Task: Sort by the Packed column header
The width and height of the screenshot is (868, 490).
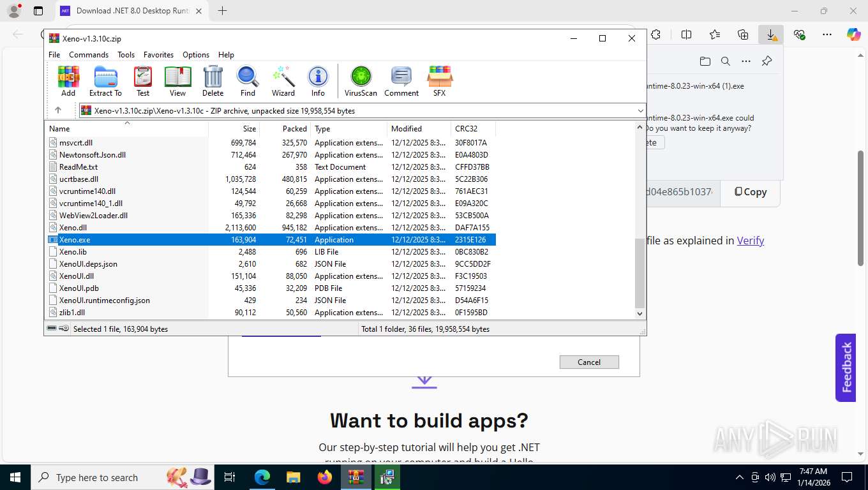Action: 285,128
